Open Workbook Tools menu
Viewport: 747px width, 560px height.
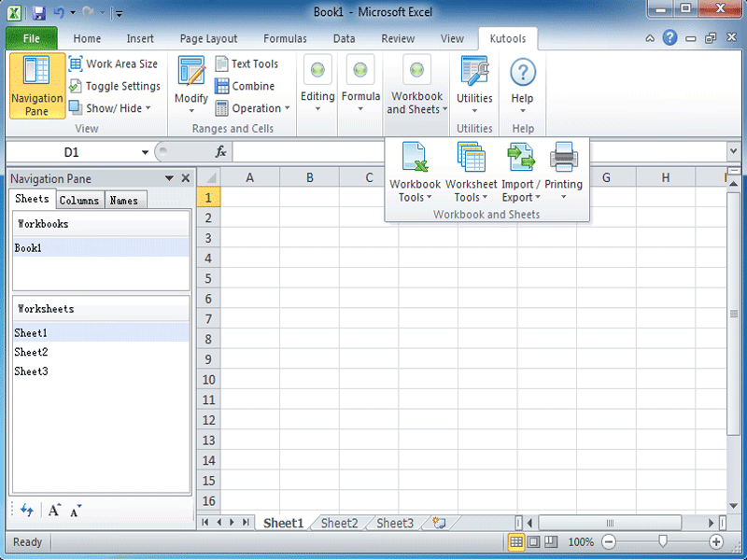[415, 172]
